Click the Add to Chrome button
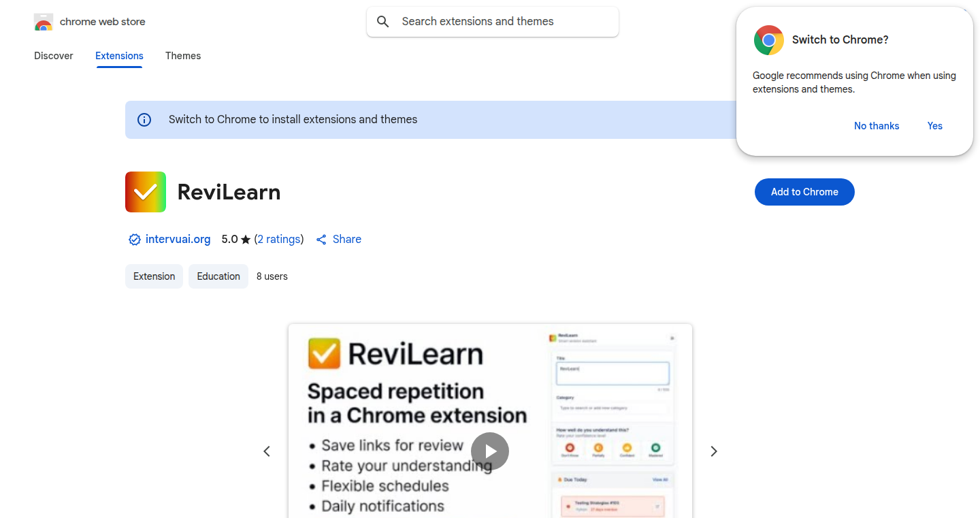 (804, 192)
